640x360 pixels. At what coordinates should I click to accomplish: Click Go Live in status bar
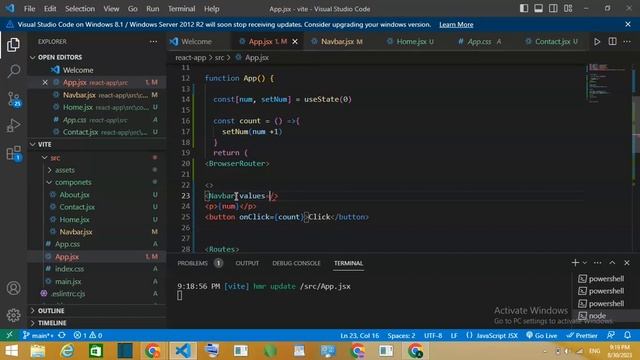click(x=542, y=336)
